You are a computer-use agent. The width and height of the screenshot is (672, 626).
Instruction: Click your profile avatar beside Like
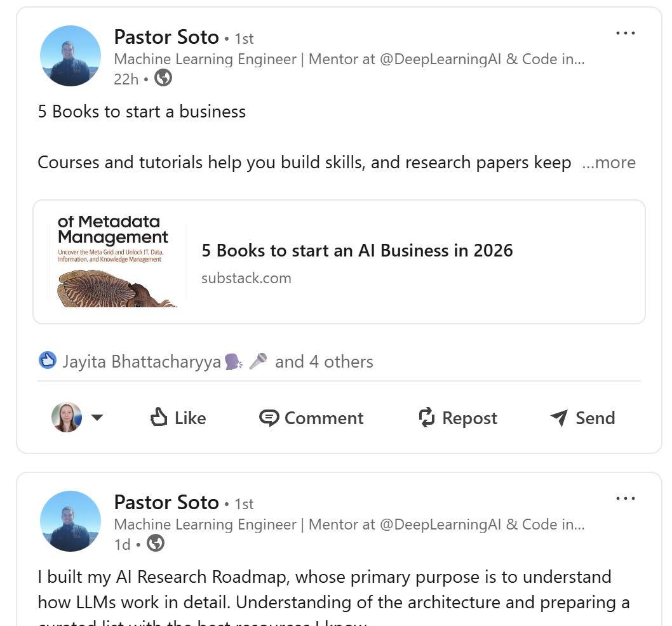67,417
